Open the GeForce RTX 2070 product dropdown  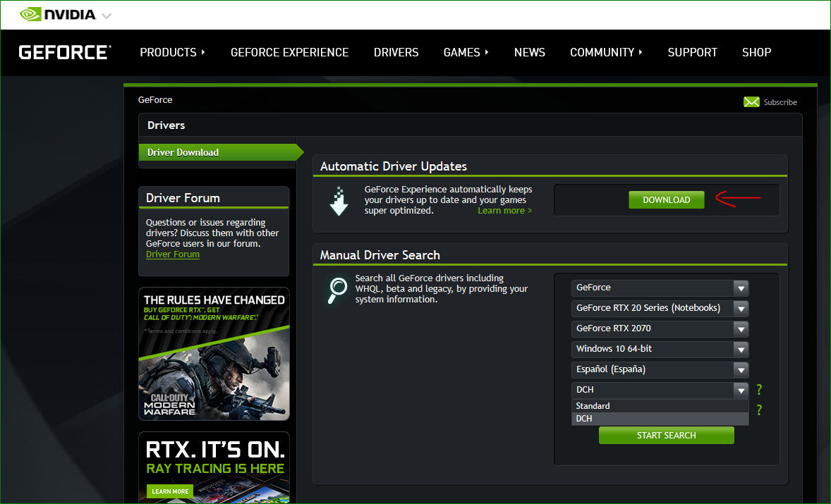(660, 328)
